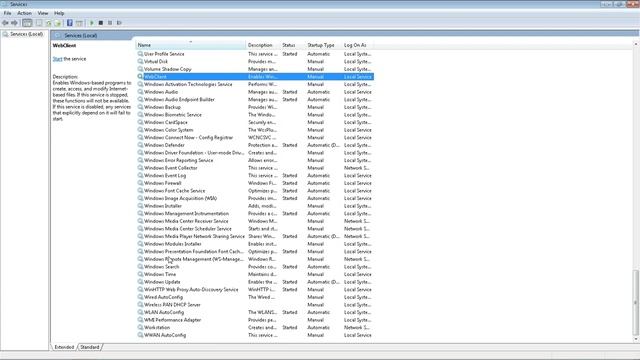Click scrollbar up arrow of services list
Screen dimensions: 640x360
636,44
